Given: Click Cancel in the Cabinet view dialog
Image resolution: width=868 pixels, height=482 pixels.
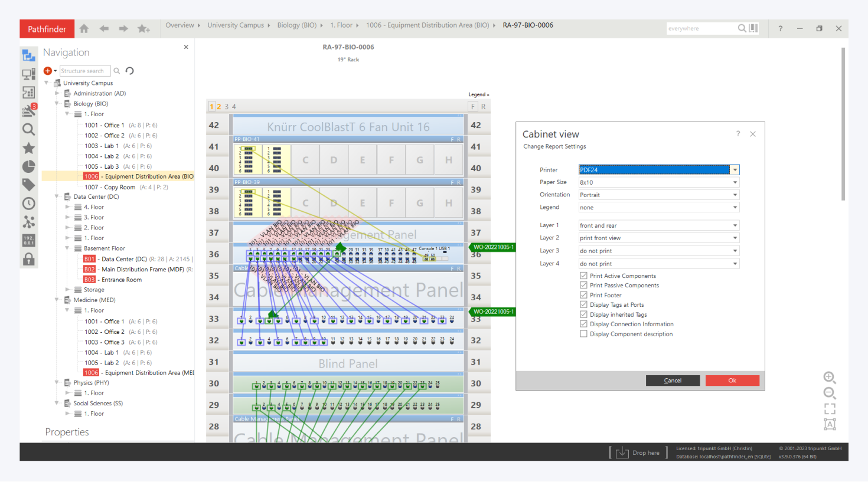Looking at the screenshot, I should pos(673,381).
